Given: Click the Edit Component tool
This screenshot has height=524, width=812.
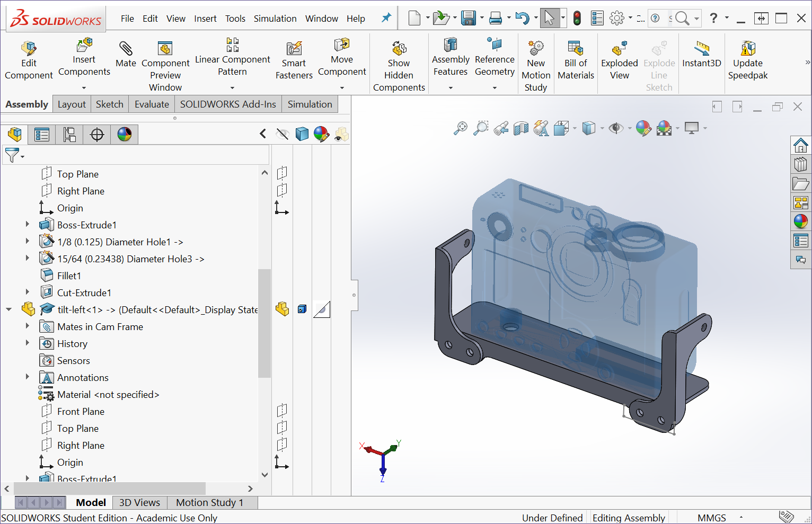Looking at the screenshot, I should [29, 60].
